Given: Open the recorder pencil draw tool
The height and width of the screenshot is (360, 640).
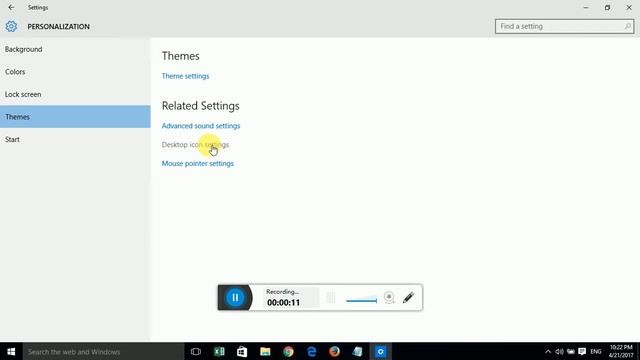Looking at the screenshot, I should click(408, 298).
